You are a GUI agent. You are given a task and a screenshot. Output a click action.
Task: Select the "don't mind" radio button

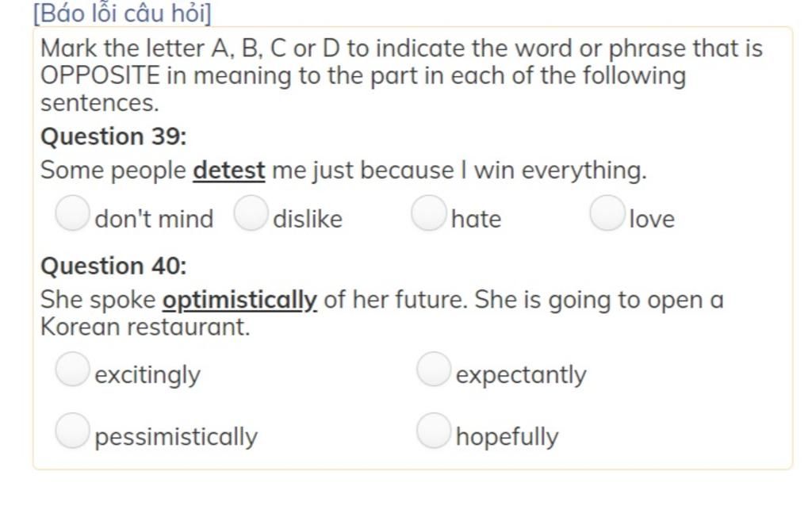coord(72,213)
